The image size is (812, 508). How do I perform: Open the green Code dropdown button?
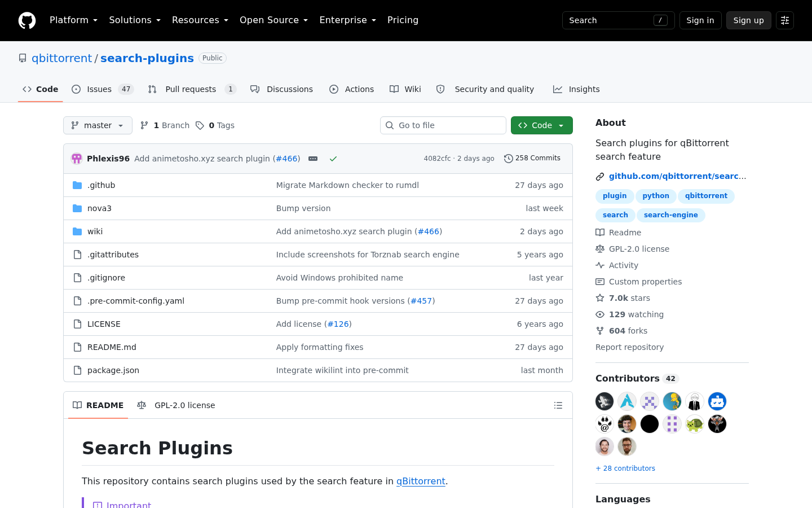(542, 125)
